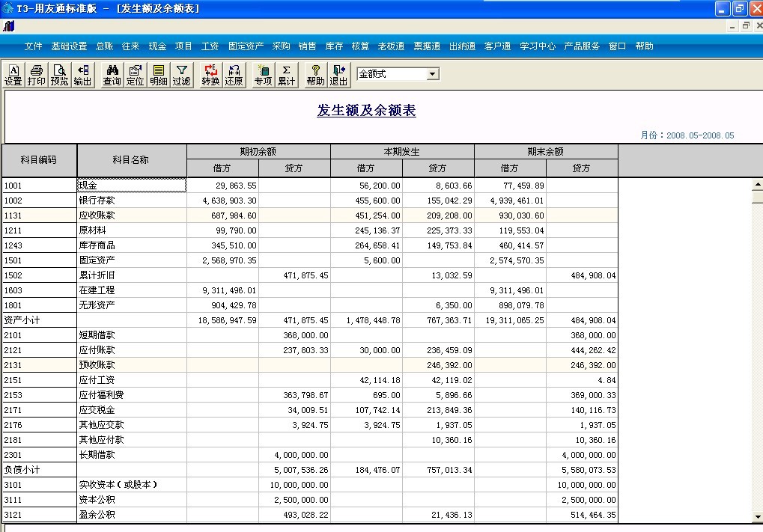Screen dimensions: 763x532
Task: Click the 月份 2008.05-2008.05 label
Action: coord(687,135)
